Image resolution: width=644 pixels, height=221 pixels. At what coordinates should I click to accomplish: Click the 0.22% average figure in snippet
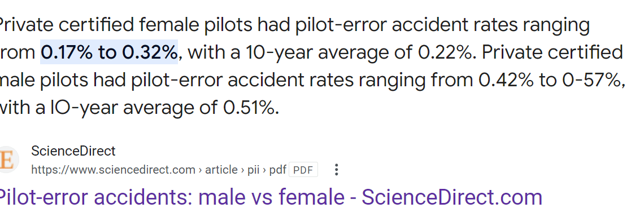(446, 52)
